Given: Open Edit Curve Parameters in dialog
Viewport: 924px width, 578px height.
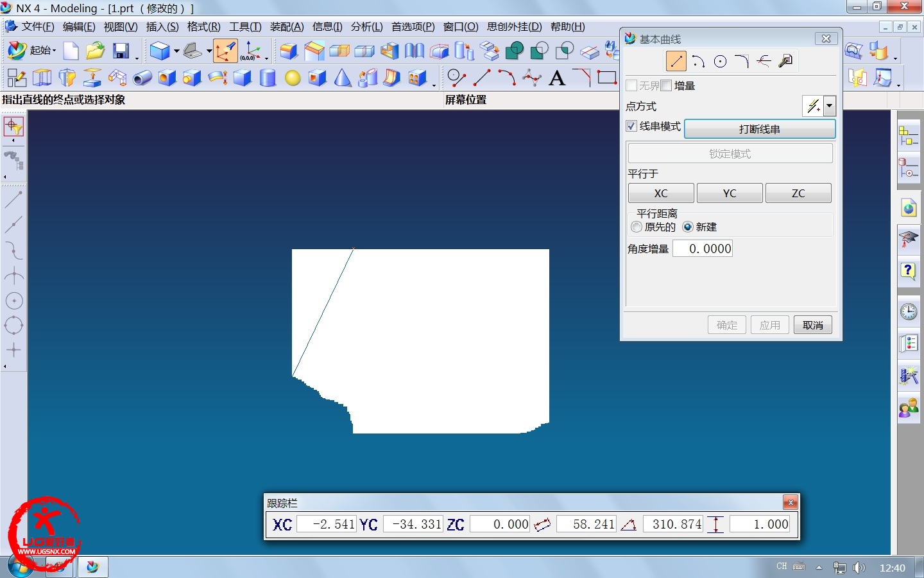Looking at the screenshot, I should [x=785, y=61].
